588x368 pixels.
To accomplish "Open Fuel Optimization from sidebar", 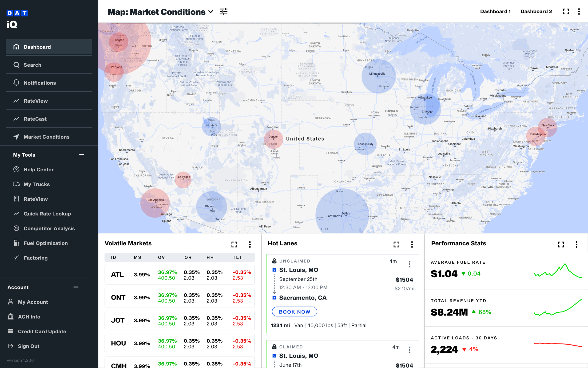I will (45, 243).
